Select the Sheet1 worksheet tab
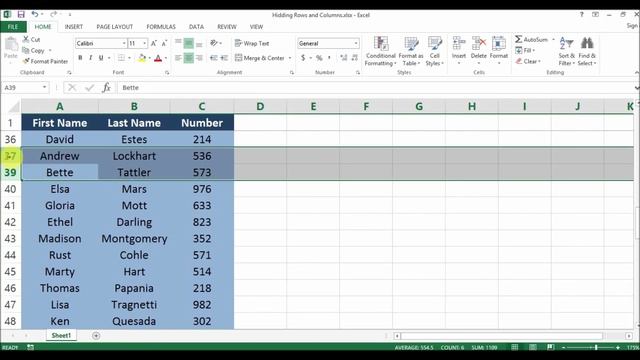The width and height of the screenshot is (640, 360). [x=61, y=336]
